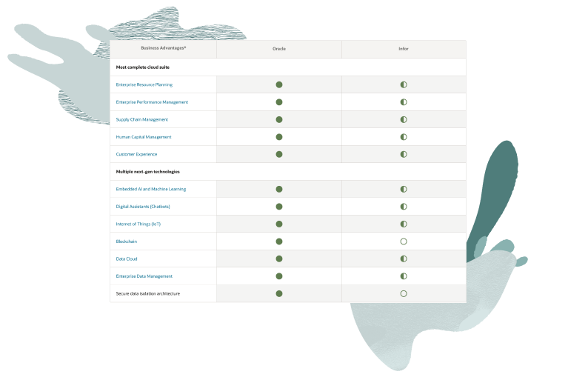Viewport: 588px width, 380px height.
Task: Click the Infor column header
Action: point(404,49)
